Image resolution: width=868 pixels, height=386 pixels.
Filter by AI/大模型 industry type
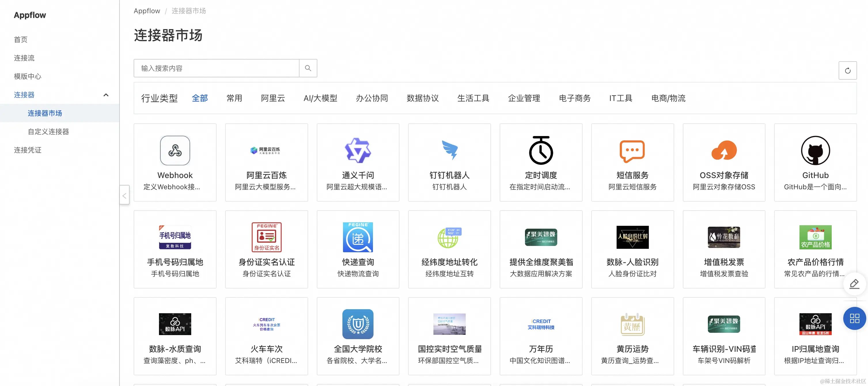click(x=320, y=98)
